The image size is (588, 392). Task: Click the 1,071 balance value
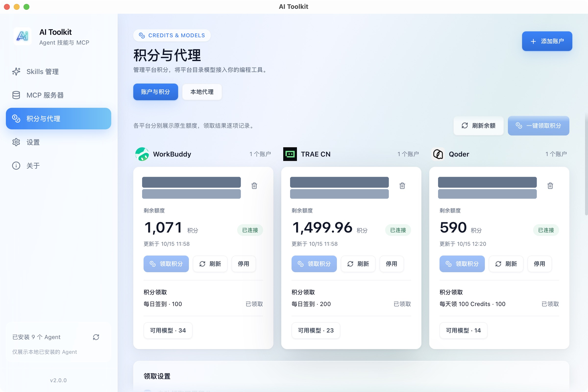[163, 227]
